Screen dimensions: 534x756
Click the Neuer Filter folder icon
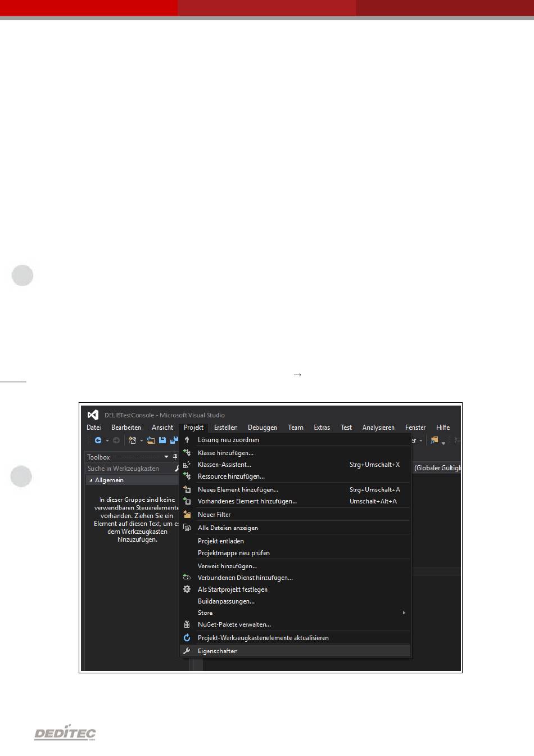point(187,514)
